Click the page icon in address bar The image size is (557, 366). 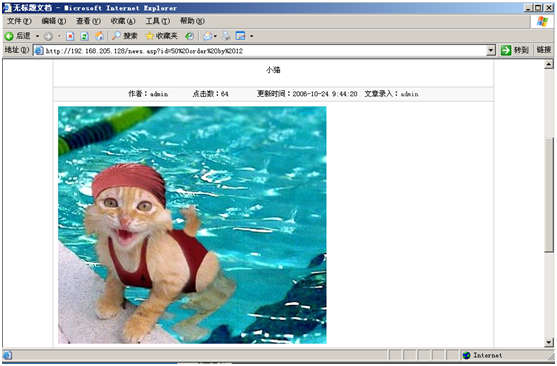(39, 50)
